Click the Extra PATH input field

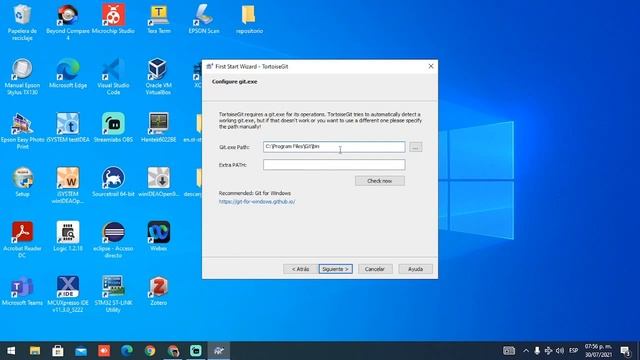[x=334, y=164]
